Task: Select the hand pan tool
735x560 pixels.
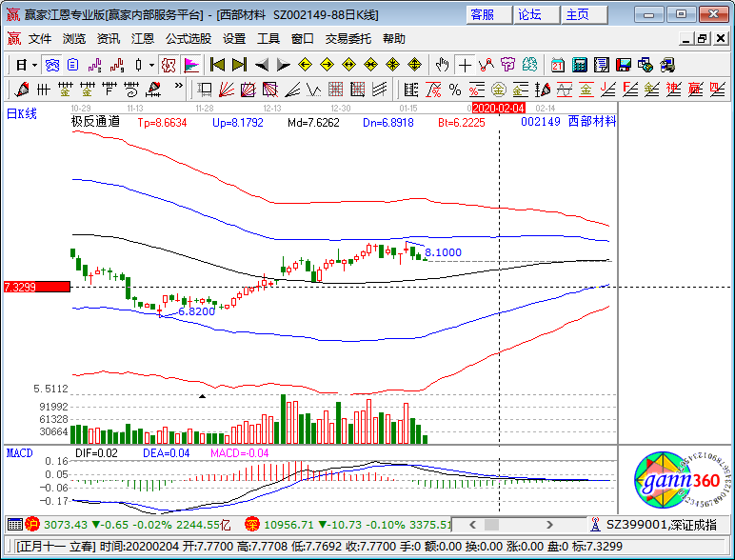Action: coord(442,65)
